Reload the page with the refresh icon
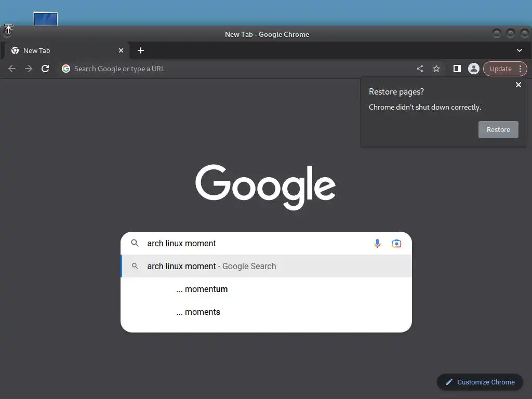This screenshot has height=399, width=532. click(x=45, y=69)
